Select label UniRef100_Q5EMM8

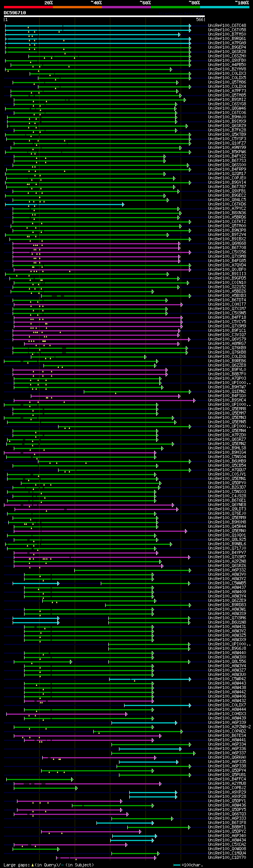[227, 409]
